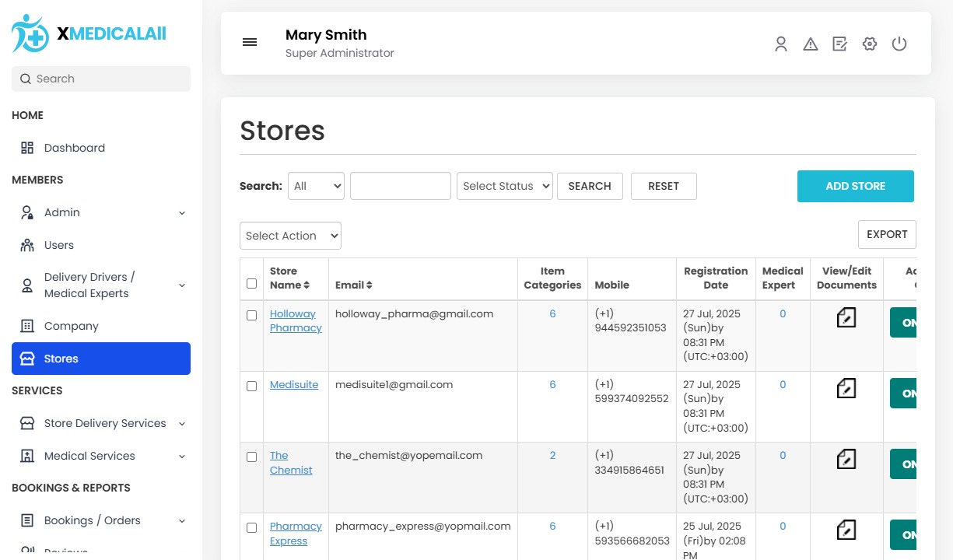Viewport: 953px width, 560px height.
Task: Open the Select Action dropdown
Action: [x=290, y=236]
